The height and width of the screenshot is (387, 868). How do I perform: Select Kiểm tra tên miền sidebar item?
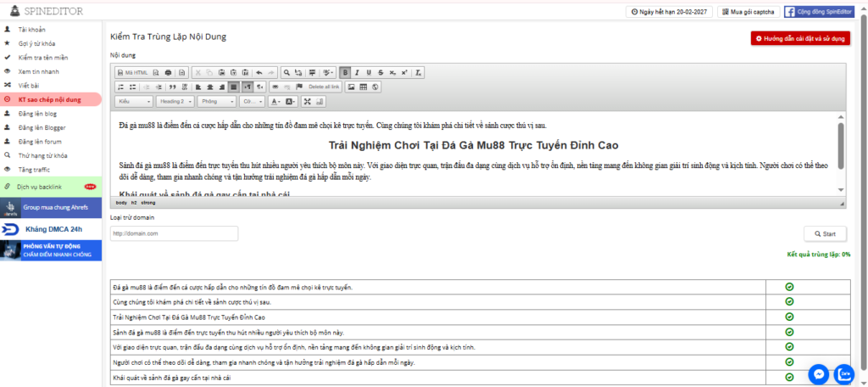tap(42, 57)
